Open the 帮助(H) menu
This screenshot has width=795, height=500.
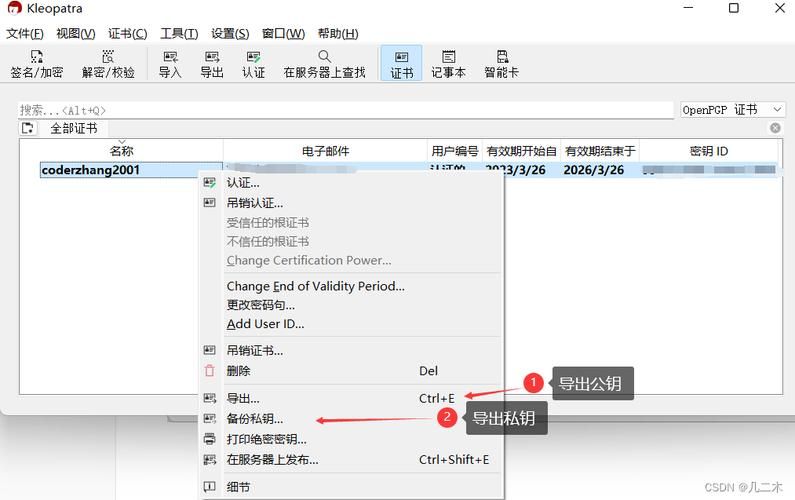(x=338, y=33)
